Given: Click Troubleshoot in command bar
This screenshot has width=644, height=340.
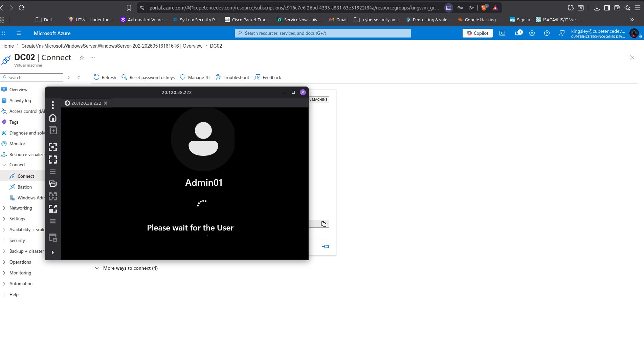Looking at the screenshot, I should pos(232,77).
